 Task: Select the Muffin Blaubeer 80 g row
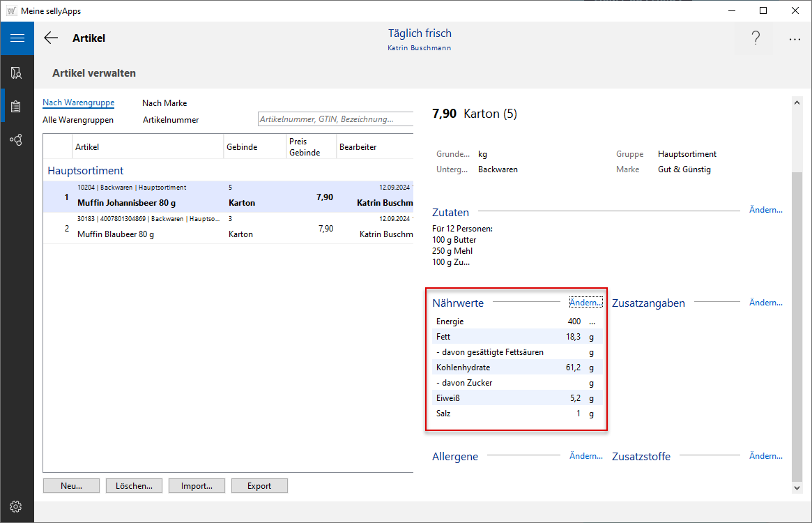point(209,228)
